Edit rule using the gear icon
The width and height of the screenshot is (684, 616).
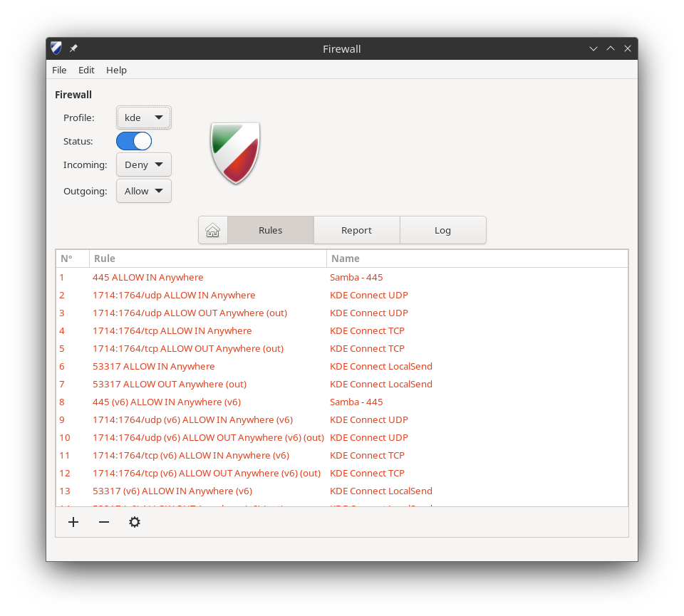click(135, 522)
